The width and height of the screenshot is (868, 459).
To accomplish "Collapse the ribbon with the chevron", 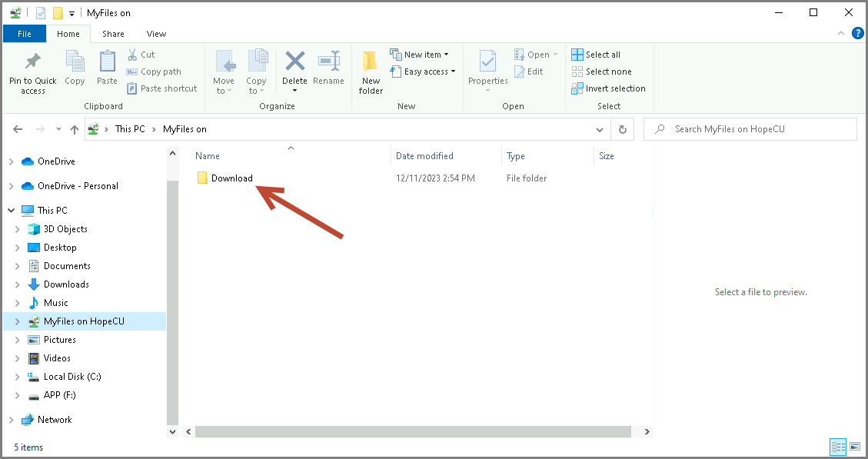I will (x=840, y=33).
